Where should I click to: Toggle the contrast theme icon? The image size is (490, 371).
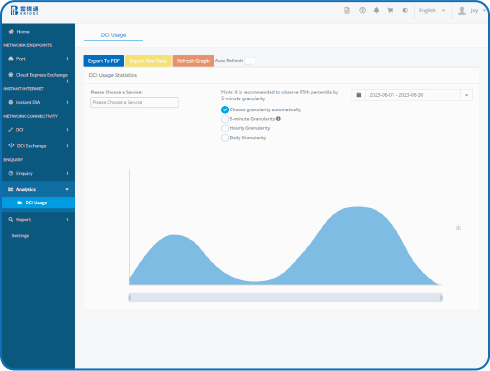[x=405, y=10]
